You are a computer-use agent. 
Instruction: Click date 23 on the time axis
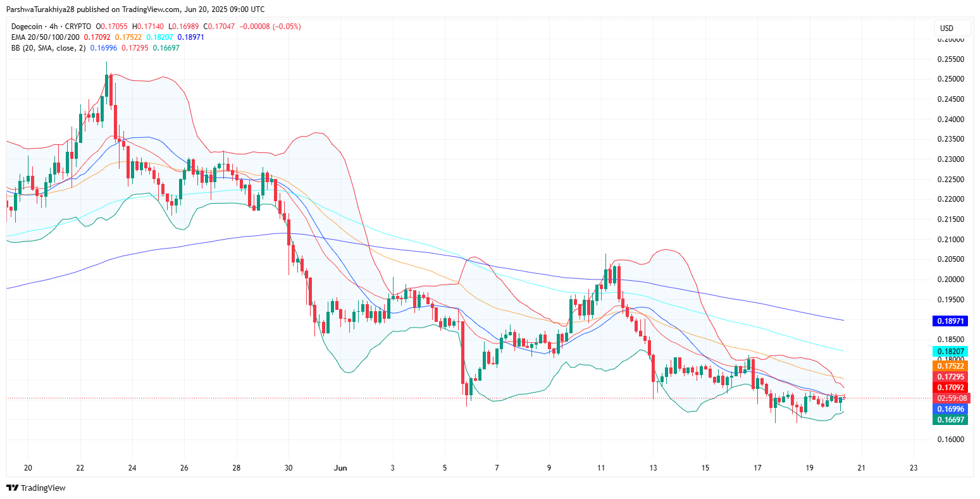point(913,468)
